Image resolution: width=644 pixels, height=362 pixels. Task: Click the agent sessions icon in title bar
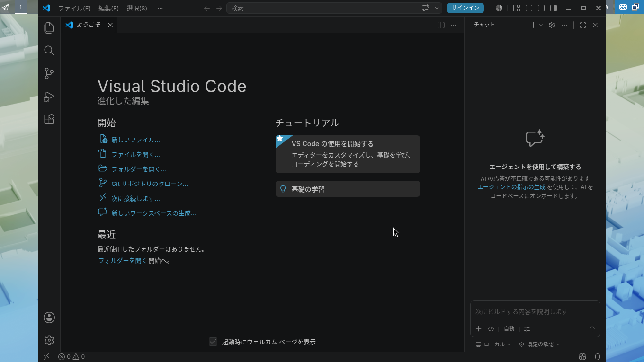pyautogui.click(x=499, y=8)
